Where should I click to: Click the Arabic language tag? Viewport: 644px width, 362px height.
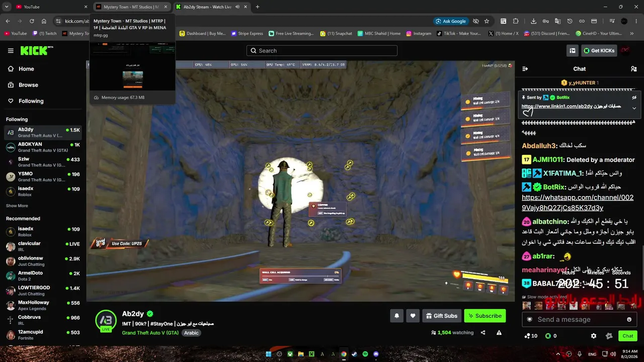(x=191, y=333)
